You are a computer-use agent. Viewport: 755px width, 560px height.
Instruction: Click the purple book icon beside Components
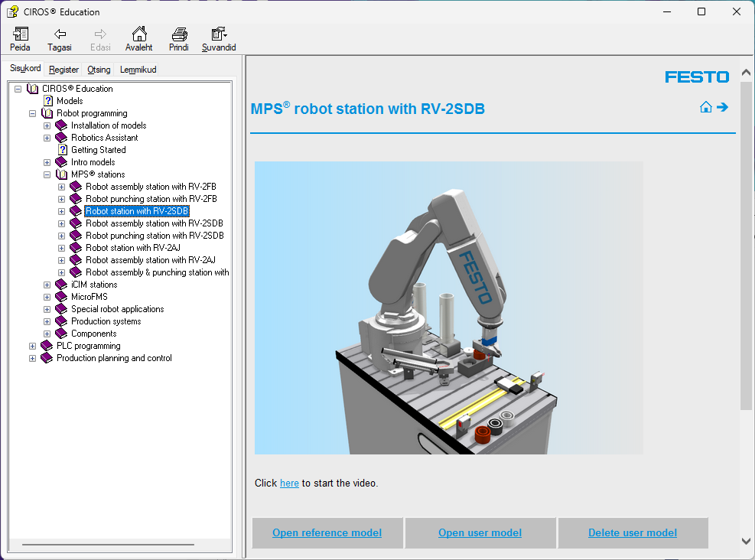pos(61,334)
